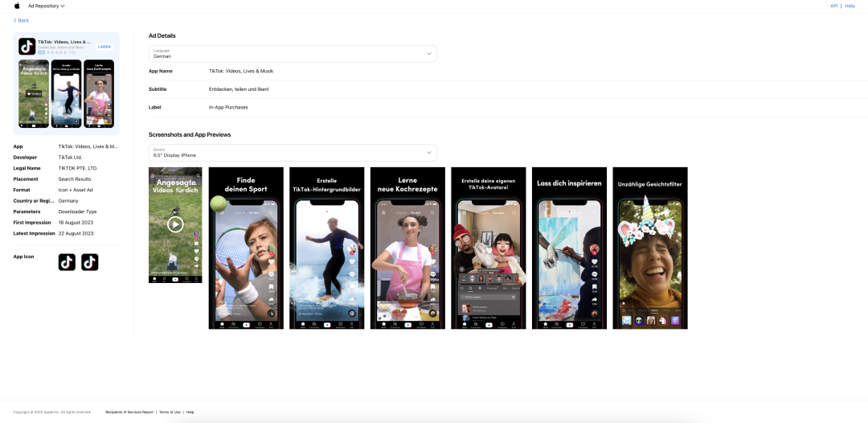Click the Help link in the top header

tap(850, 6)
